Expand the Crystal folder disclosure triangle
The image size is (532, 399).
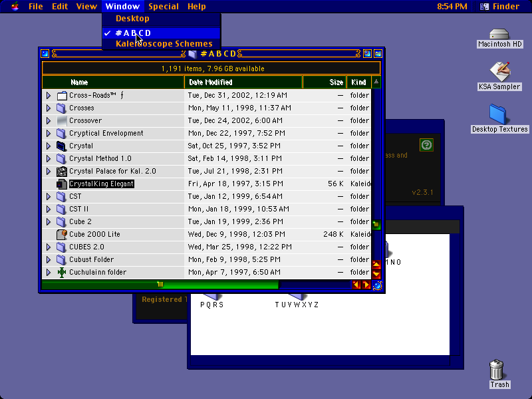pyautogui.click(x=49, y=146)
